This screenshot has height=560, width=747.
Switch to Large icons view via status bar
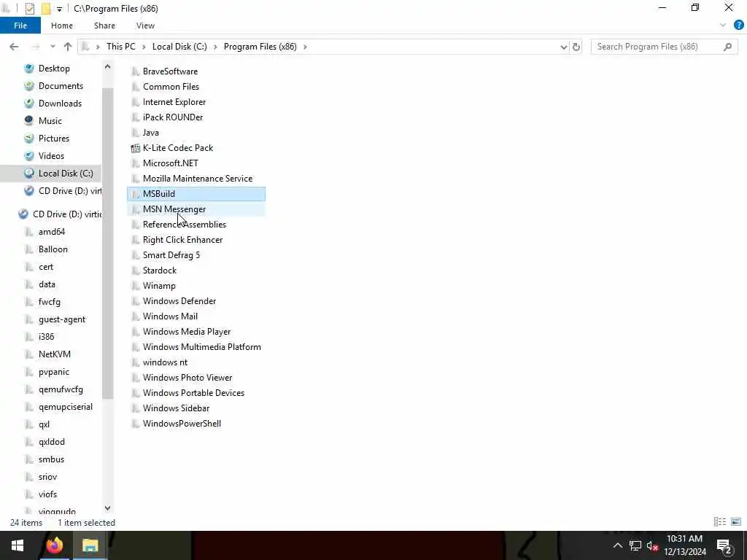point(736,522)
